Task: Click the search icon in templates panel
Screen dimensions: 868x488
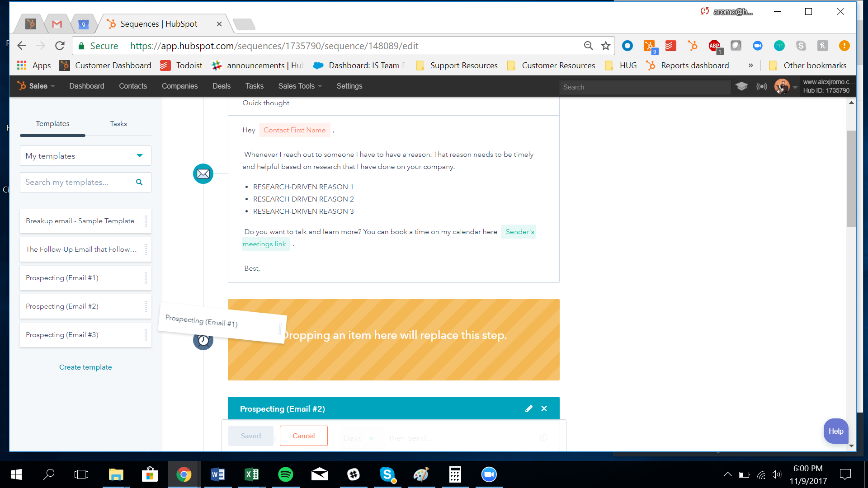Action: [139, 183]
